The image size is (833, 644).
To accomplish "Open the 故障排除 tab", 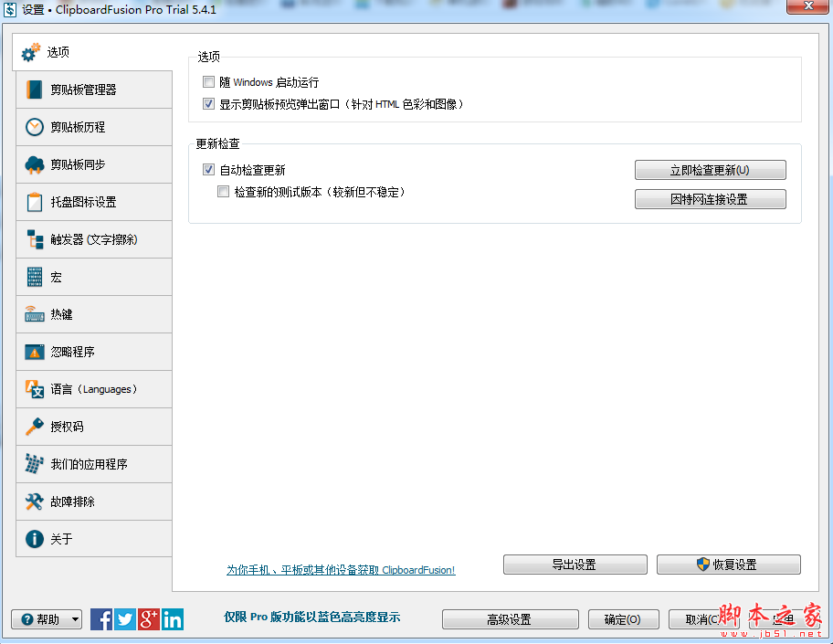I will 94,501.
